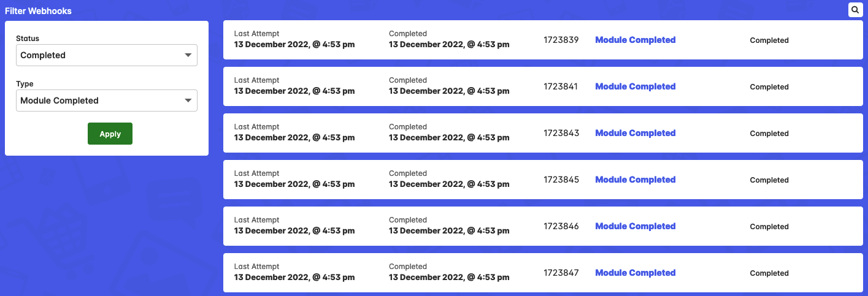
Task: Click the Type dropdown arrow
Action: click(x=188, y=101)
